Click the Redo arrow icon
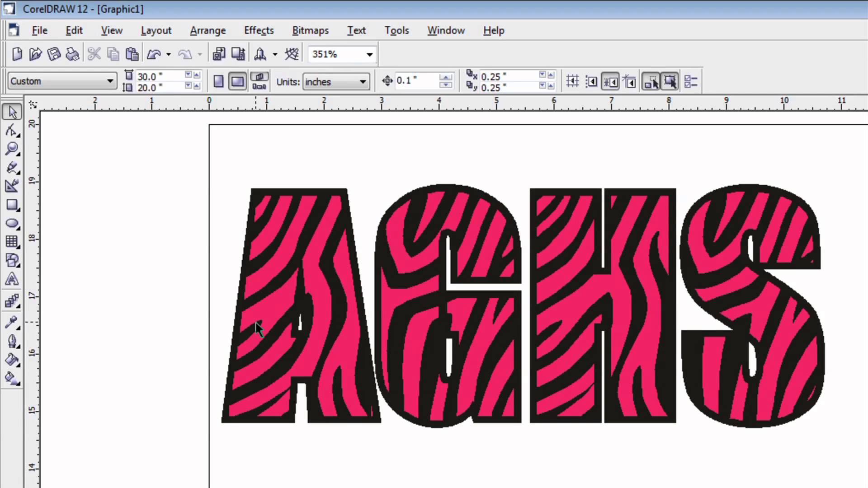 tap(185, 54)
